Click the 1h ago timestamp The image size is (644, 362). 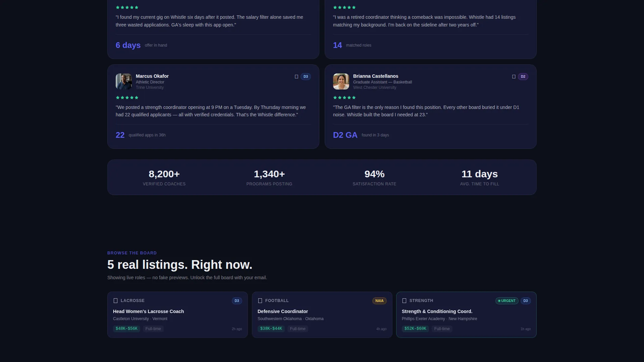pyautogui.click(x=526, y=329)
